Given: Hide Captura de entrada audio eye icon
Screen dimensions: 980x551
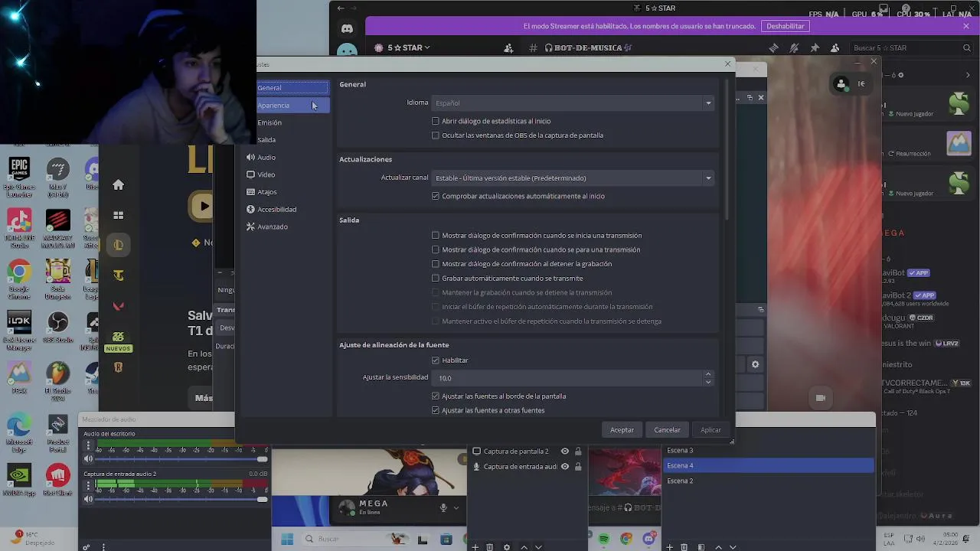Looking at the screenshot, I should [x=565, y=467].
